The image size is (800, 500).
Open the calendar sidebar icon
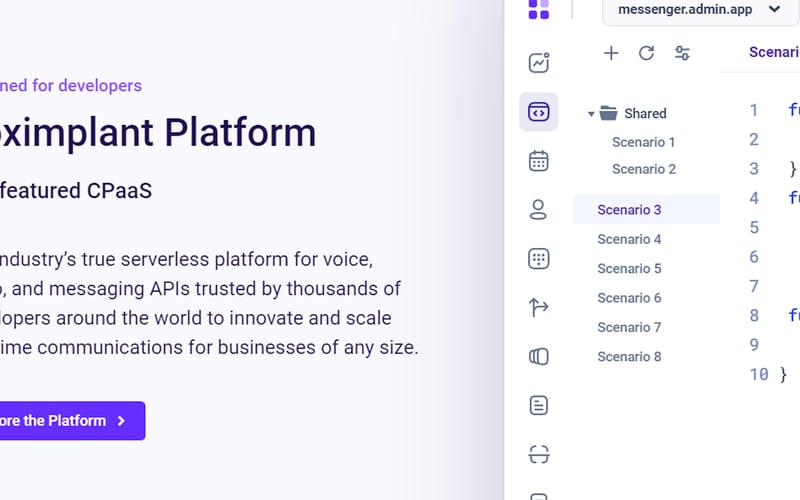539,161
